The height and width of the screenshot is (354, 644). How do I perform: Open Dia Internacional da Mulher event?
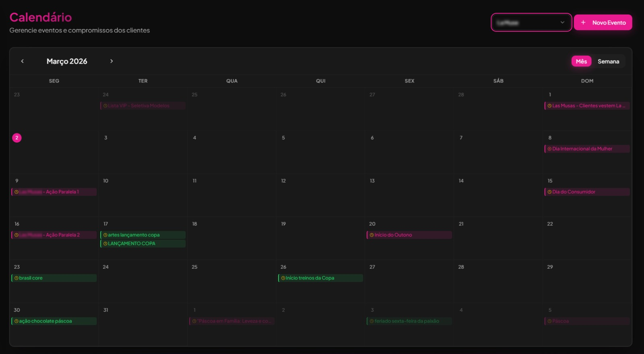[587, 149]
